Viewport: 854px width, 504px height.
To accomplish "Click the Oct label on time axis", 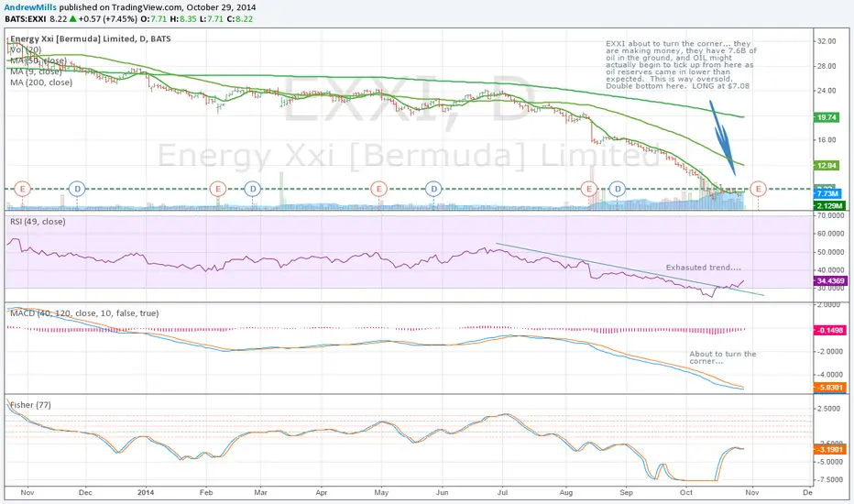I will (686, 493).
